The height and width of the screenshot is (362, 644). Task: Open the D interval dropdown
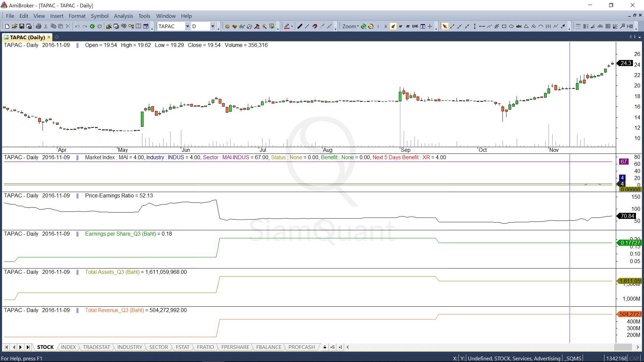click(x=213, y=26)
